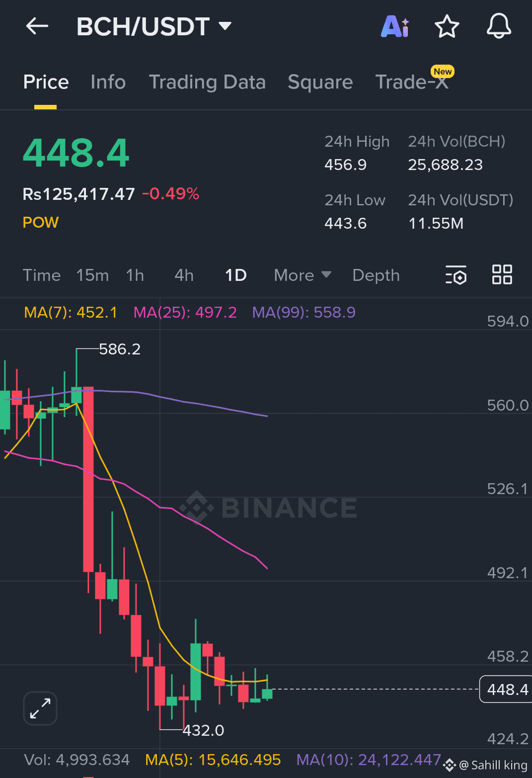Tap the Vol: 4,993.634 label
This screenshot has height=778, width=532.
coord(77,760)
